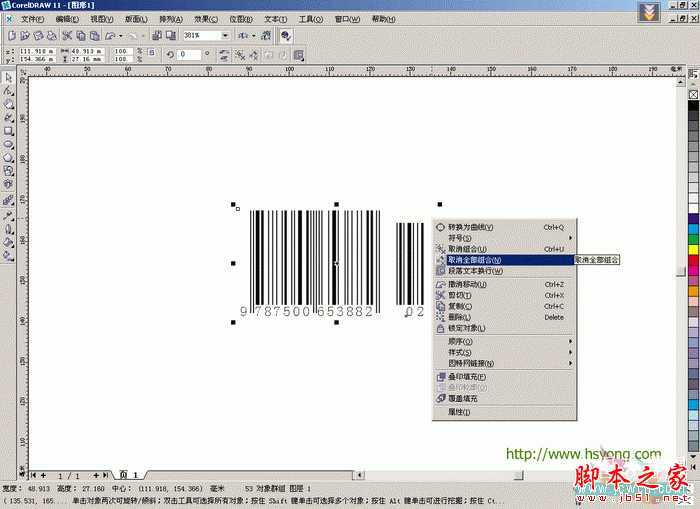Select the Eyedropper tool in toolbox

[x=8, y=216]
